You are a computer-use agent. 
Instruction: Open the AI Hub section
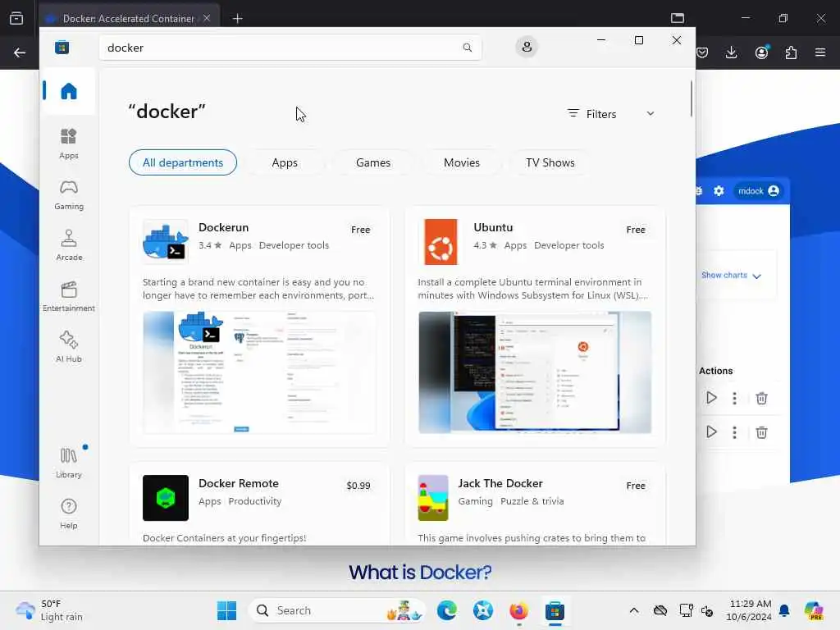(69, 347)
